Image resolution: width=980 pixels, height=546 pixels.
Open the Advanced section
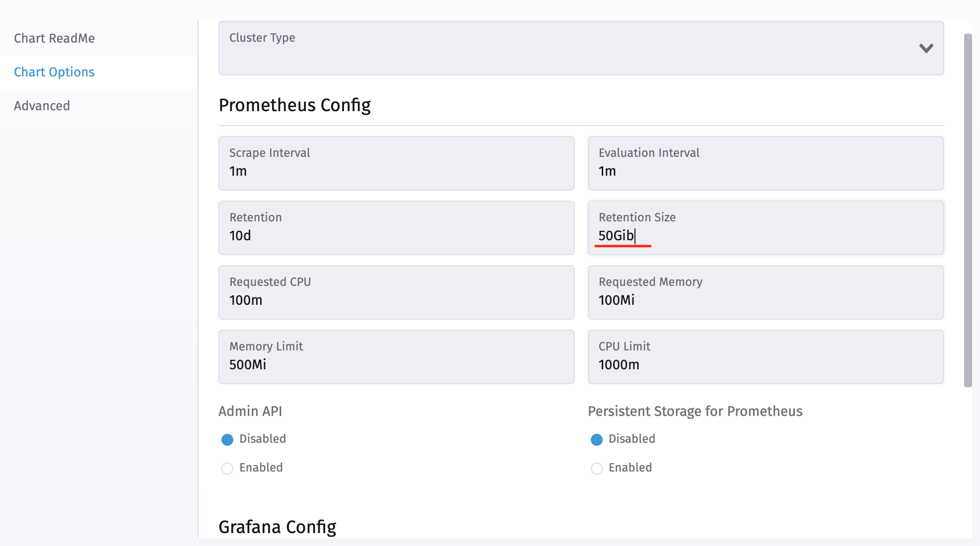(x=42, y=105)
